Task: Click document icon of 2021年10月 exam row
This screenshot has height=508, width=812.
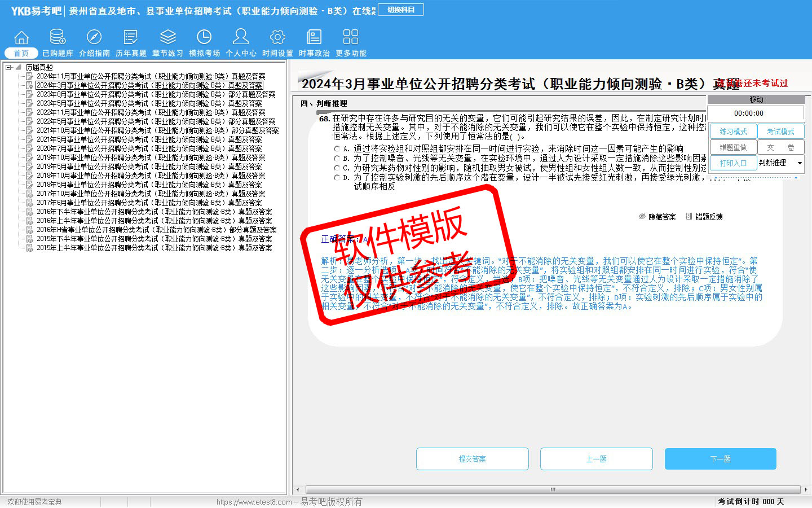Action: pos(29,130)
